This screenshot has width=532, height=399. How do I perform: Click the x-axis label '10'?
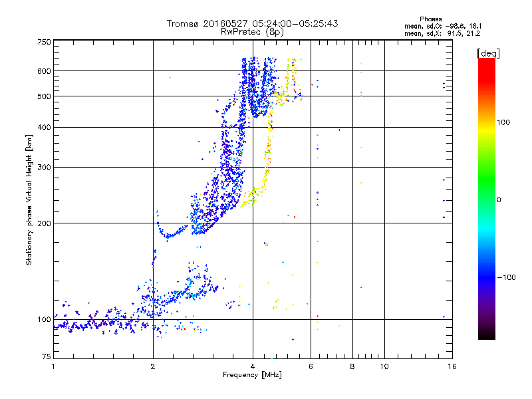pyautogui.click(x=384, y=366)
